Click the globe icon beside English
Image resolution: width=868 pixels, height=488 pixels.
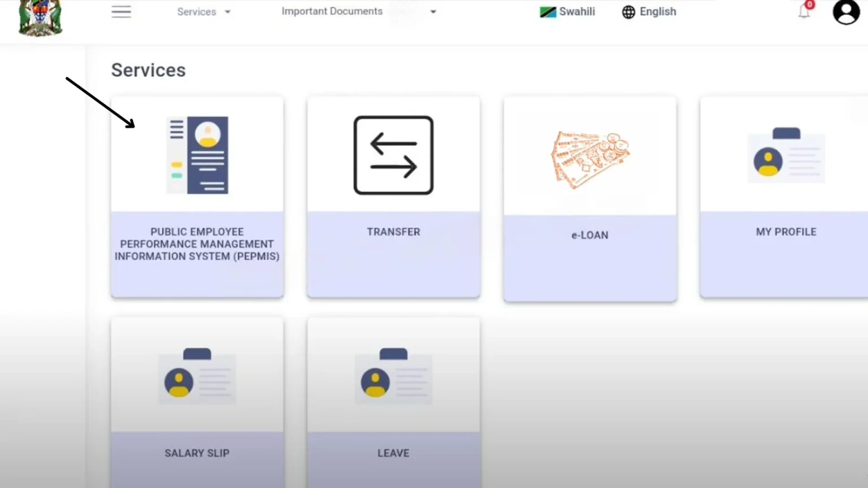(627, 12)
